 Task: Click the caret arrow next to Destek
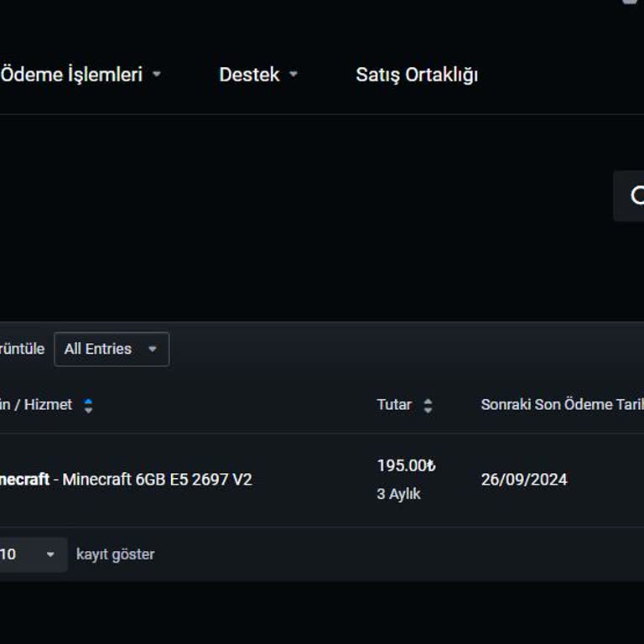click(293, 75)
